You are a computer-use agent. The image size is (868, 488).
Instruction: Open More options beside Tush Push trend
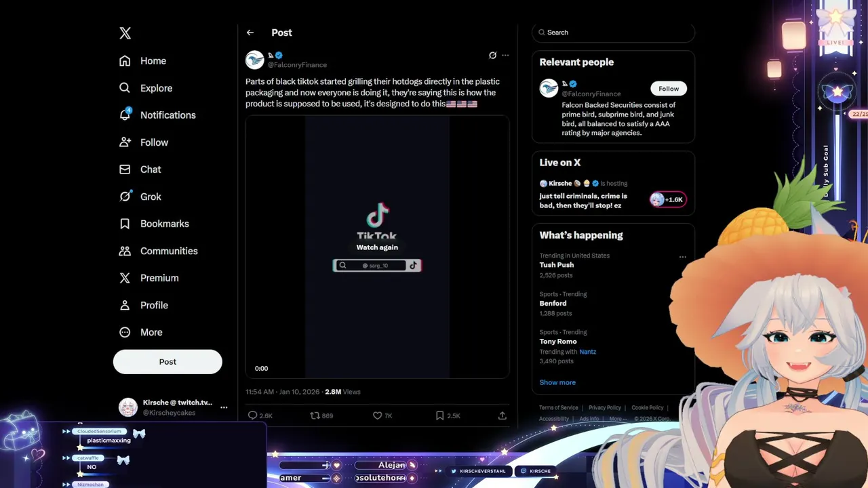click(683, 257)
